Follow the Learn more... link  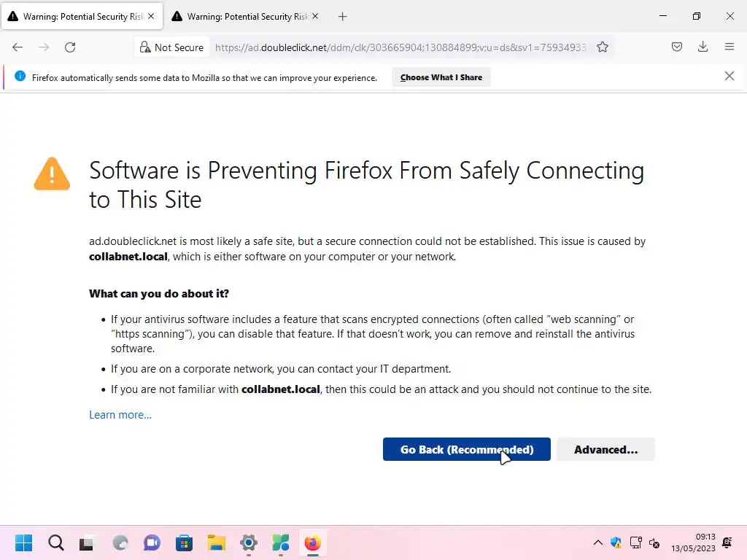pos(120,415)
